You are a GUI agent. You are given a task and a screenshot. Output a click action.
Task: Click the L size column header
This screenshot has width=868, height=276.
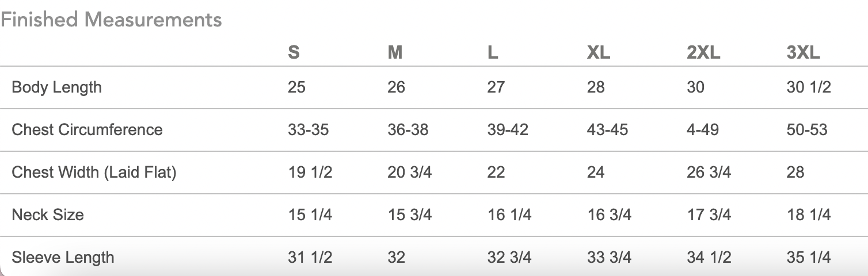(492, 53)
